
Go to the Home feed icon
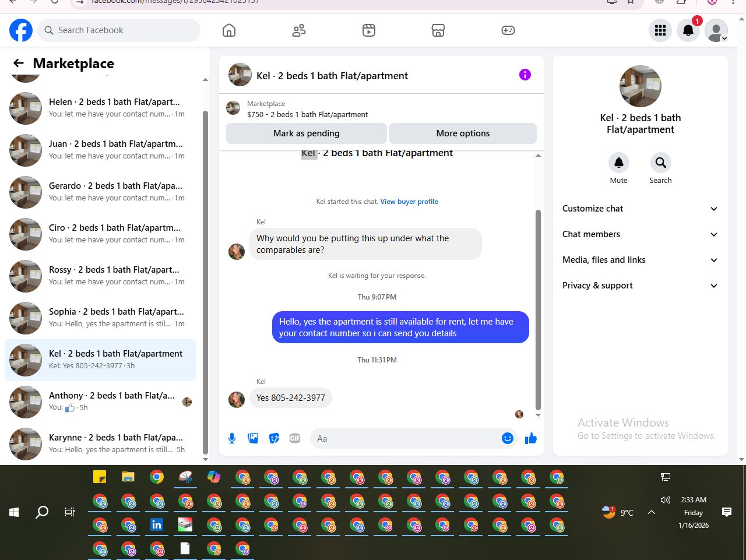point(229,30)
